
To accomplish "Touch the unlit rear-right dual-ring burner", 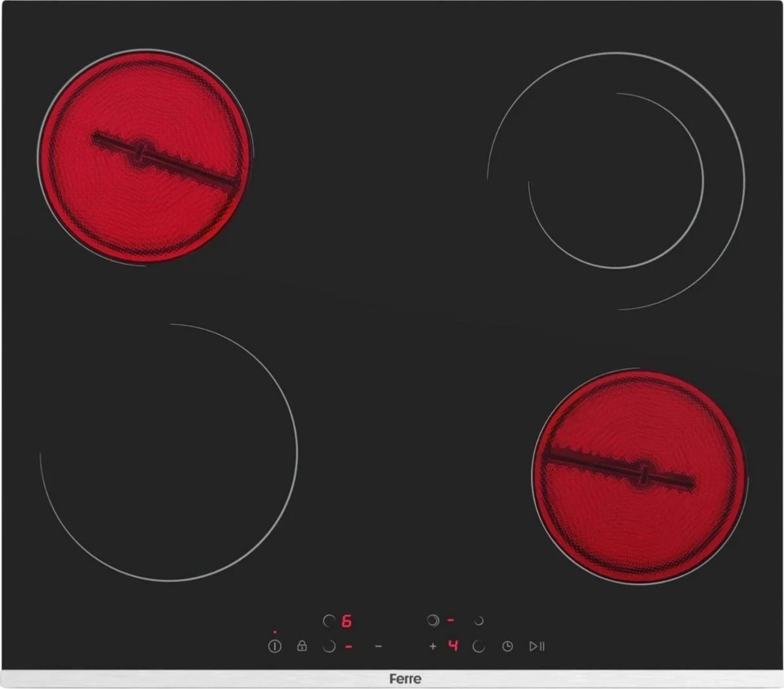I will [x=616, y=181].
